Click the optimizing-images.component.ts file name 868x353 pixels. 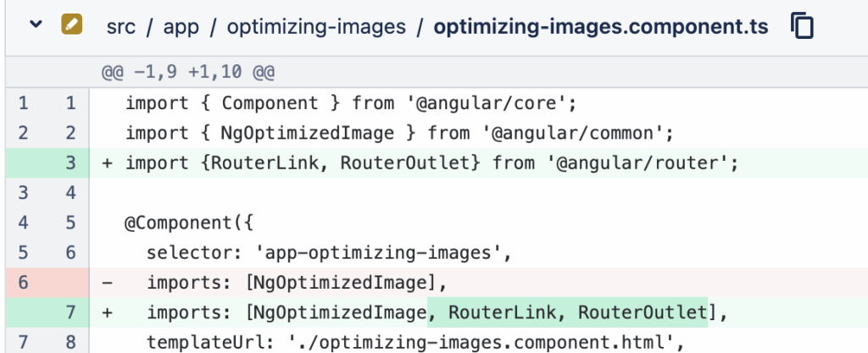coord(601,26)
